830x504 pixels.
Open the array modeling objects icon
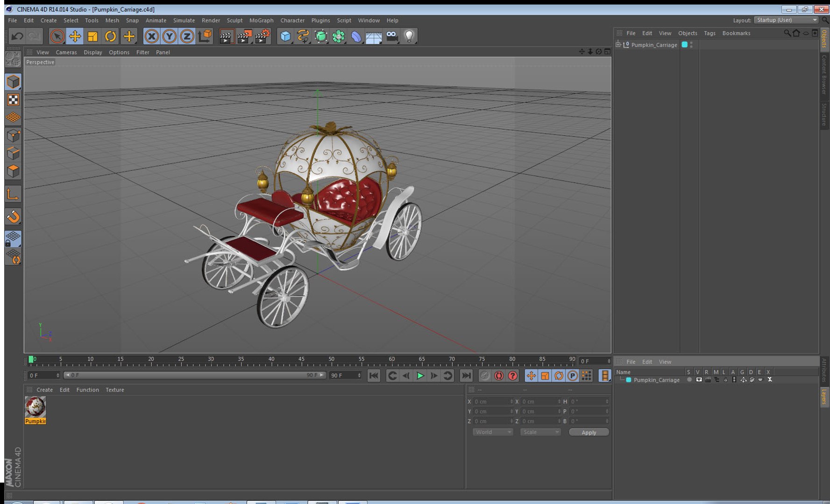point(339,36)
